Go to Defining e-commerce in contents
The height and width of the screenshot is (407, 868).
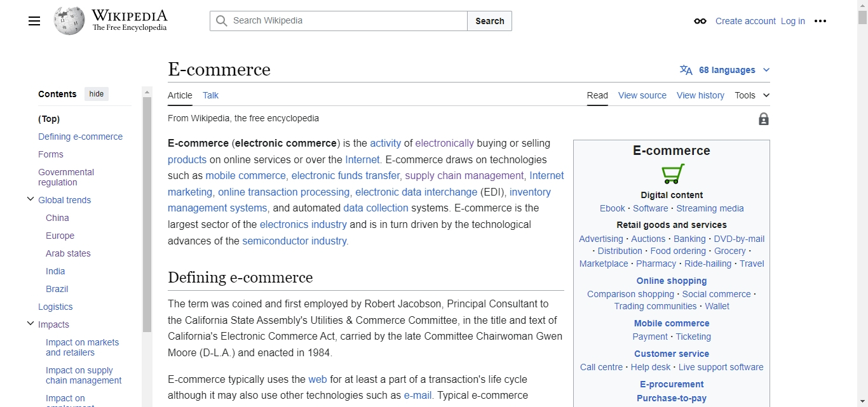coord(80,137)
